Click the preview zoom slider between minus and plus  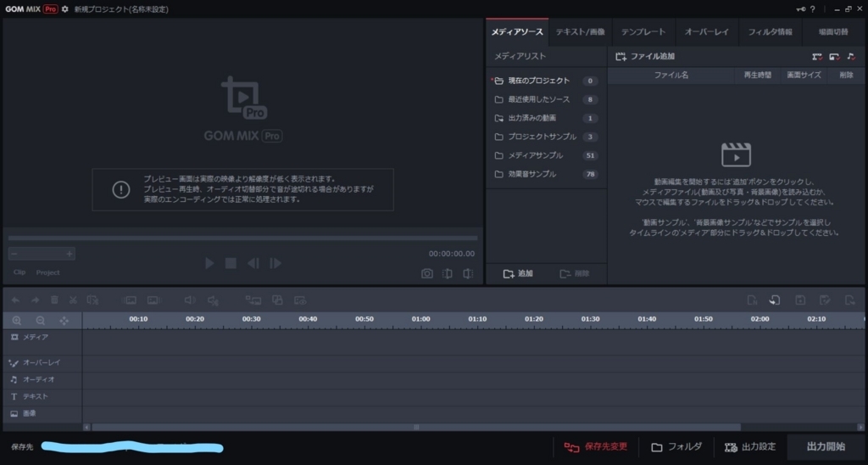[42, 254]
